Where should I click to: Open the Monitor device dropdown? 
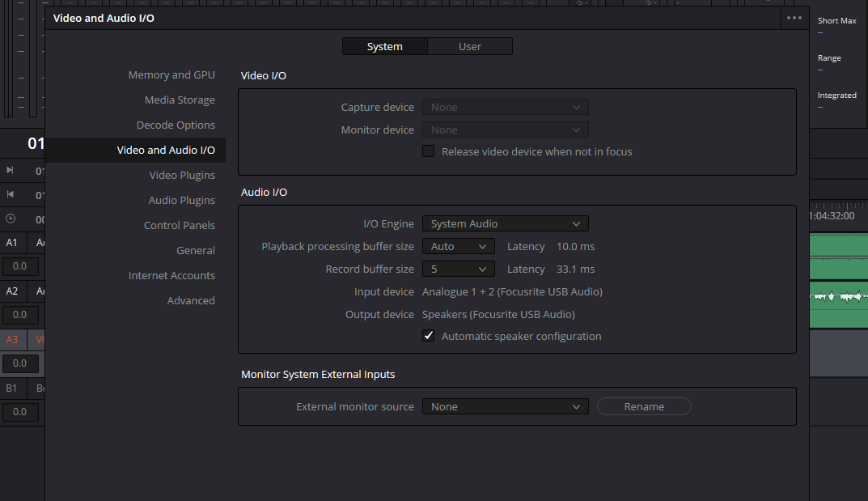[x=505, y=129]
